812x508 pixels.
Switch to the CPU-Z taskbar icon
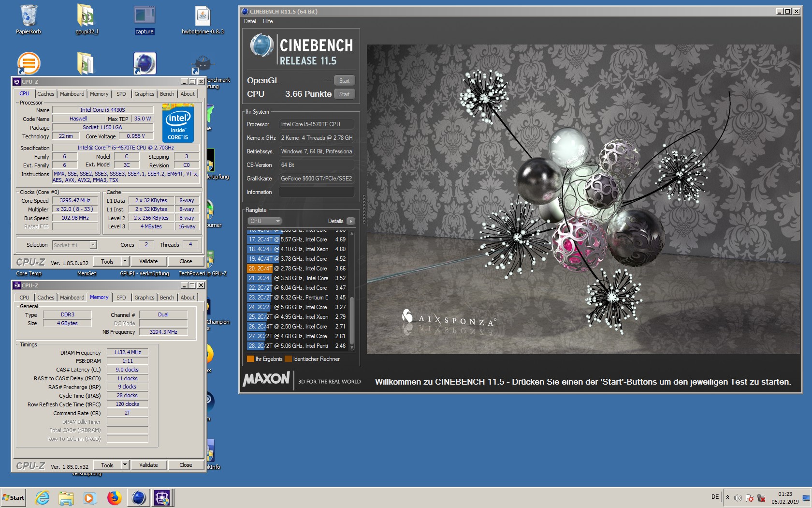point(162,497)
